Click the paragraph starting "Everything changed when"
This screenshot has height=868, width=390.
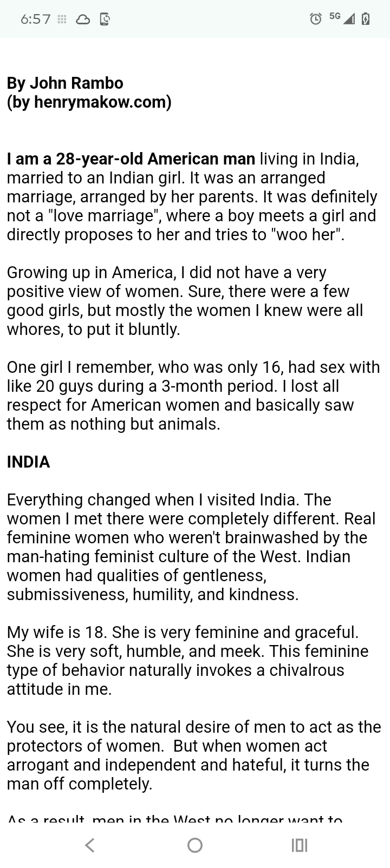click(x=190, y=547)
